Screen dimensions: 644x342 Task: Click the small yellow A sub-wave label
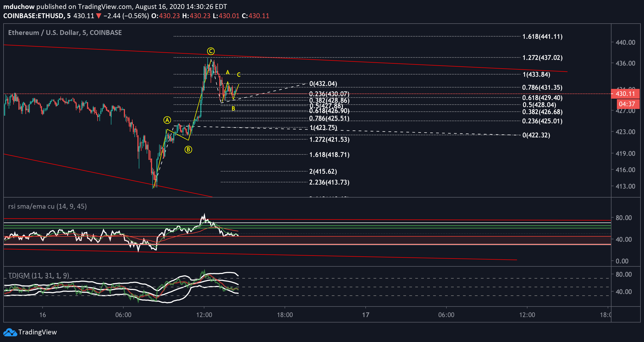pyautogui.click(x=228, y=73)
